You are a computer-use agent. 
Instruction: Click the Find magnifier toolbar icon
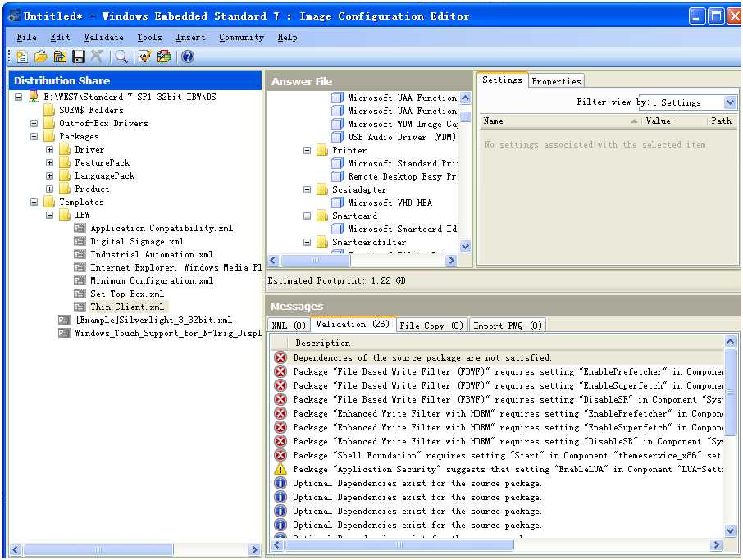(x=121, y=57)
